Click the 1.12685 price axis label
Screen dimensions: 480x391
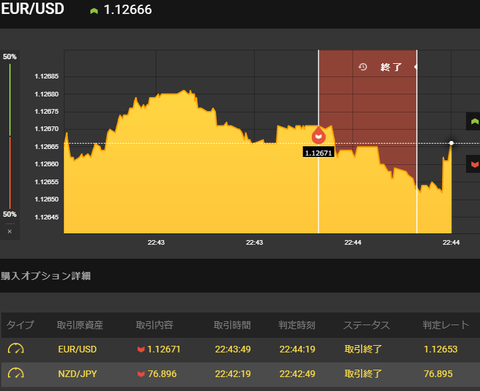coord(47,76)
